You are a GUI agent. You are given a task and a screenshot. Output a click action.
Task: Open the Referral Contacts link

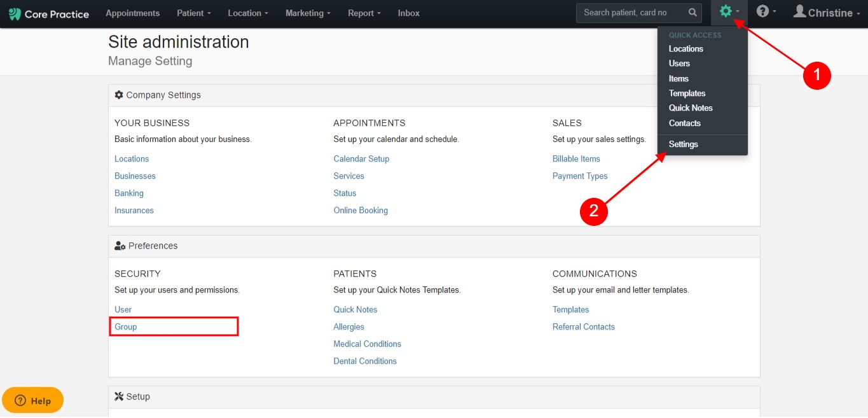click(584, 327)
